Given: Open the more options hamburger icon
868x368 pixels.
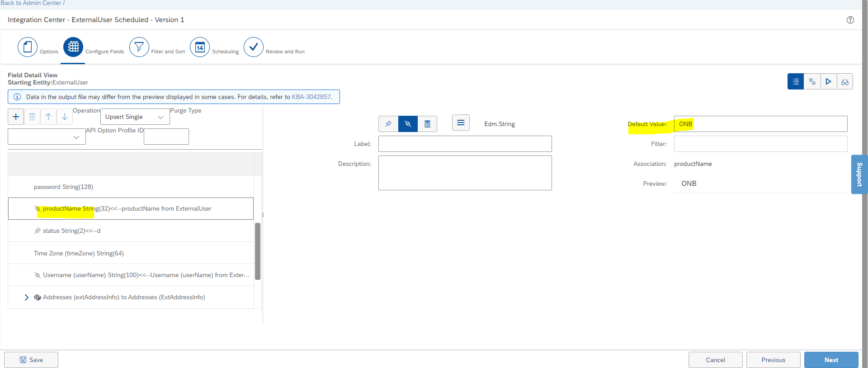Looking at the screenshot, I should click(461, 123).
